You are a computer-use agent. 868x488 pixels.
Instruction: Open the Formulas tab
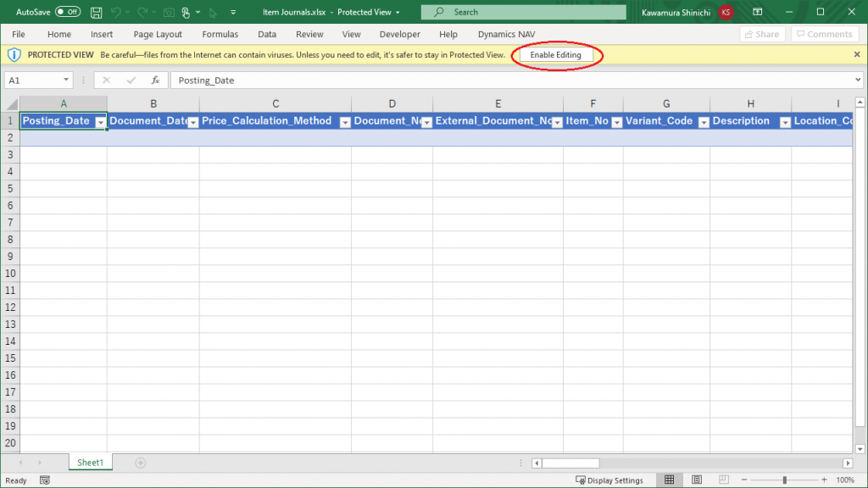(220, 34)
